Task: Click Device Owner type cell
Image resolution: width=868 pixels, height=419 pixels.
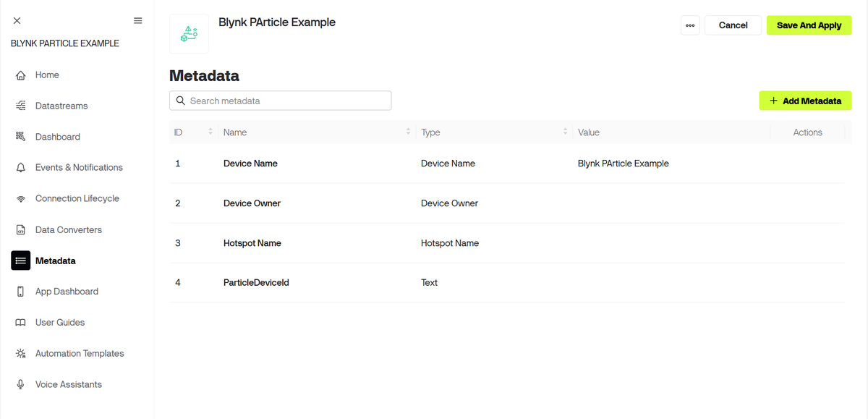Action: 449,203
